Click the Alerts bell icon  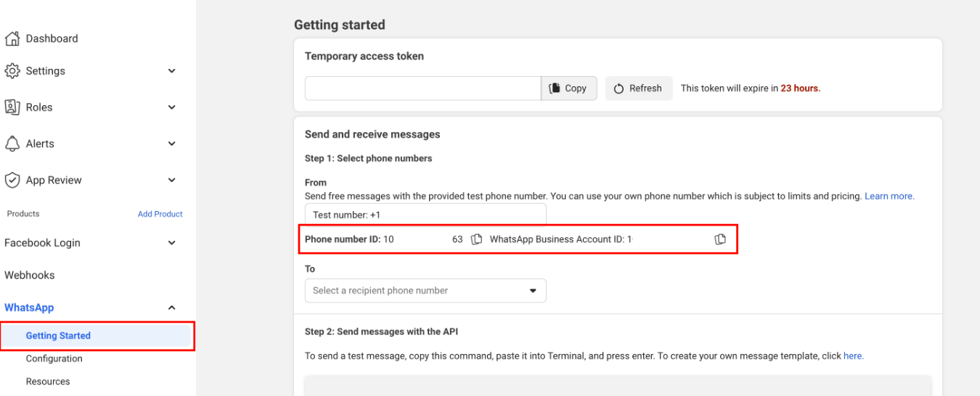click(12, 144)
